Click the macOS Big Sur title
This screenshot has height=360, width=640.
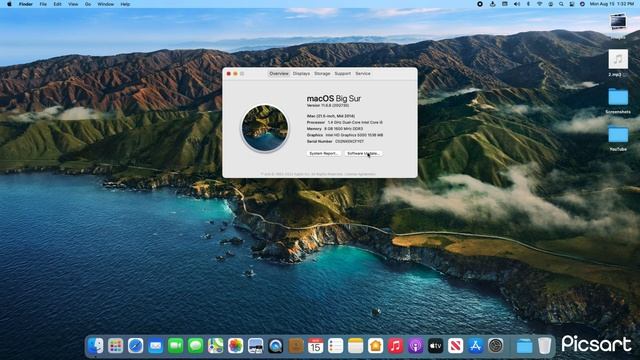tap(333, 98)
